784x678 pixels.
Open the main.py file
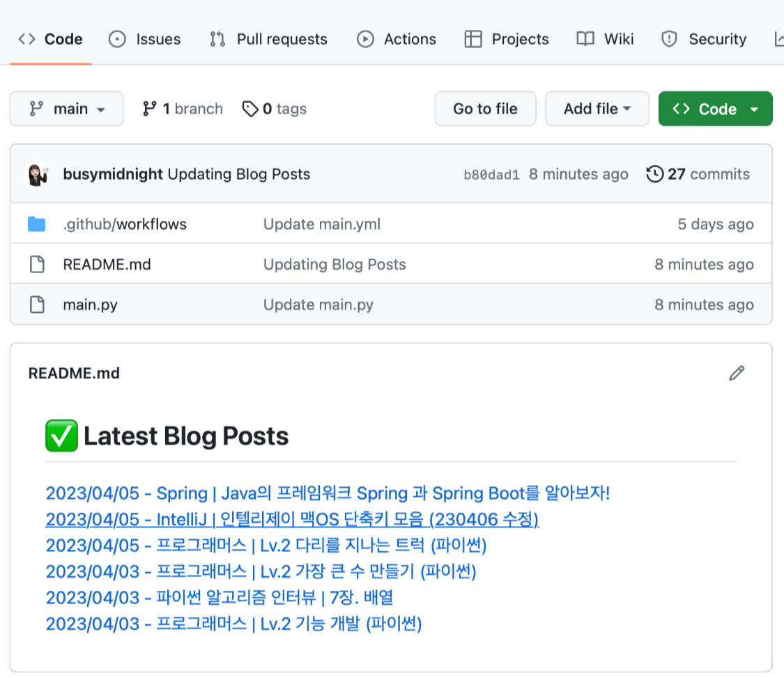pos(90,305)
